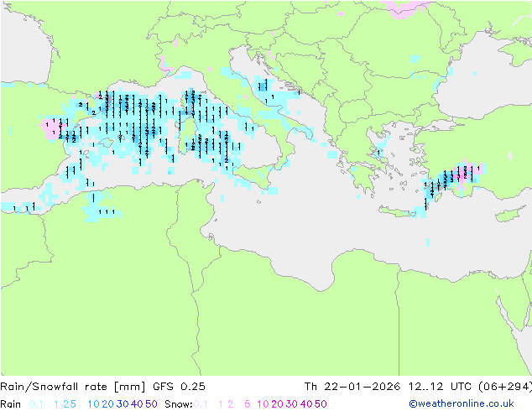
Task: Select the snow legend value 5
Action: click(x=248, y=404)
